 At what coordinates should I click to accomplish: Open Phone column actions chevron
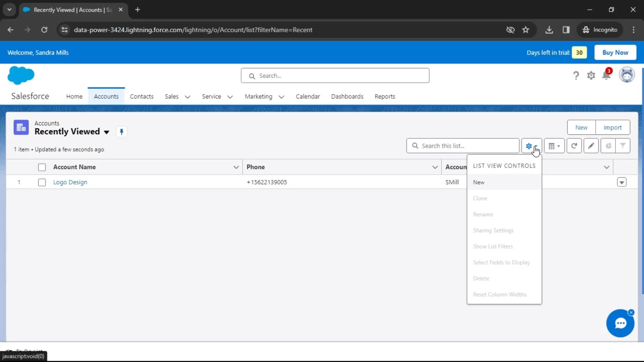tap(435, 167)
